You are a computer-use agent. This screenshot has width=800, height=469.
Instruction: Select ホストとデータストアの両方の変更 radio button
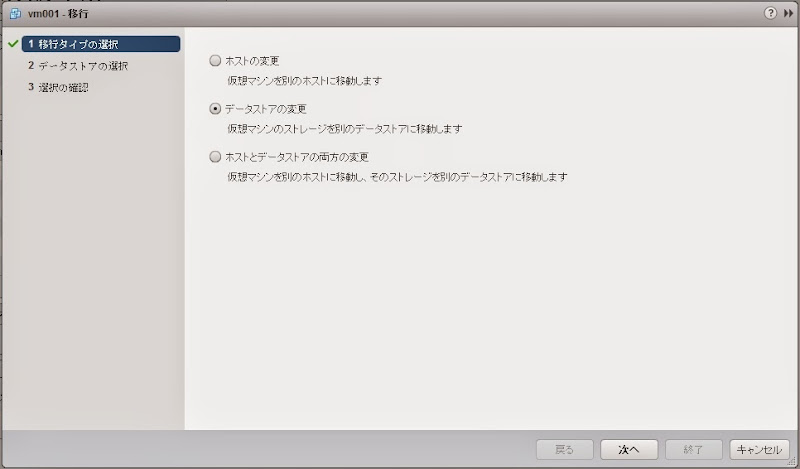click(215, 157)
